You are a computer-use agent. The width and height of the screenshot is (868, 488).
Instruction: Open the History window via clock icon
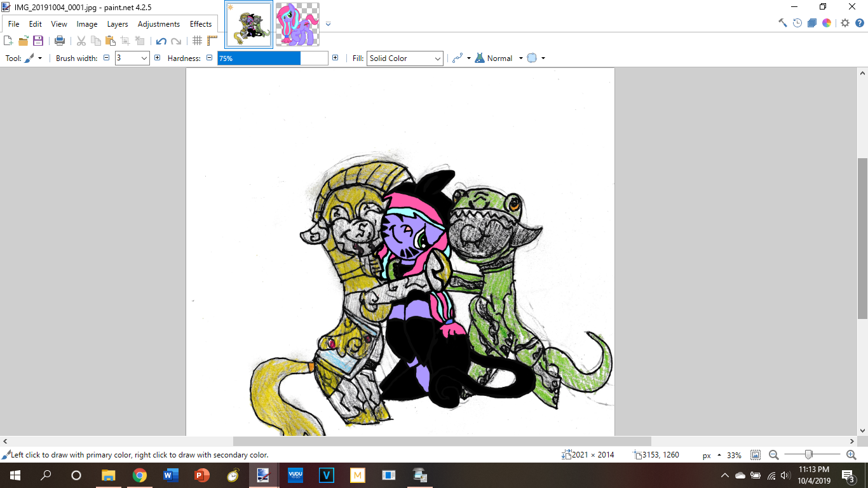pyautogui.click(x=797, y=23)
